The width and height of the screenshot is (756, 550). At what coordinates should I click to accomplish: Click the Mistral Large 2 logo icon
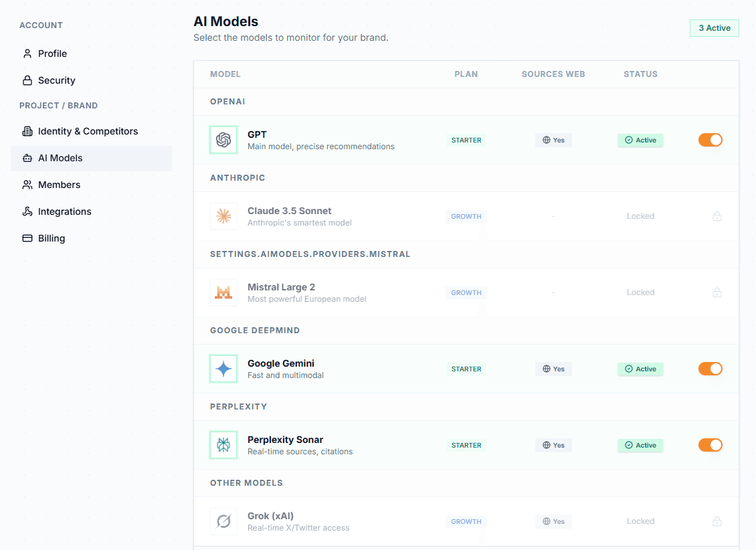click(x=223, y=292)
